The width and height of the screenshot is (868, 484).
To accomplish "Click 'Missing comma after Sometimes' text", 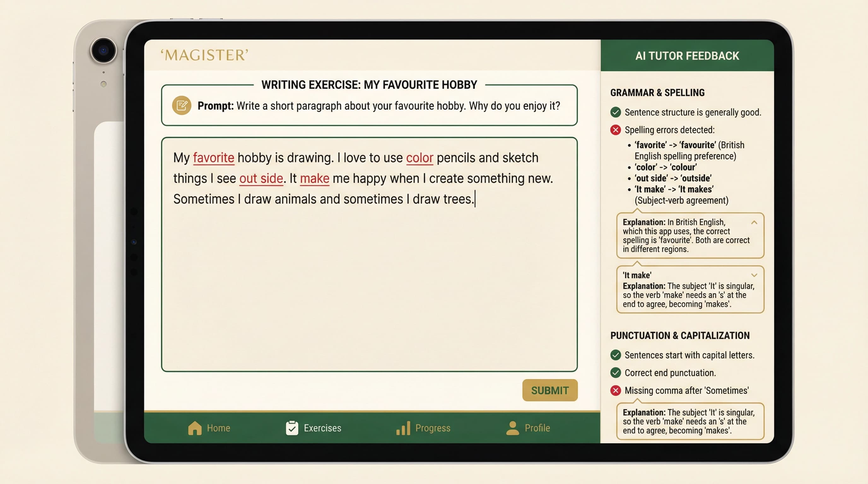I will click(687, 390).
